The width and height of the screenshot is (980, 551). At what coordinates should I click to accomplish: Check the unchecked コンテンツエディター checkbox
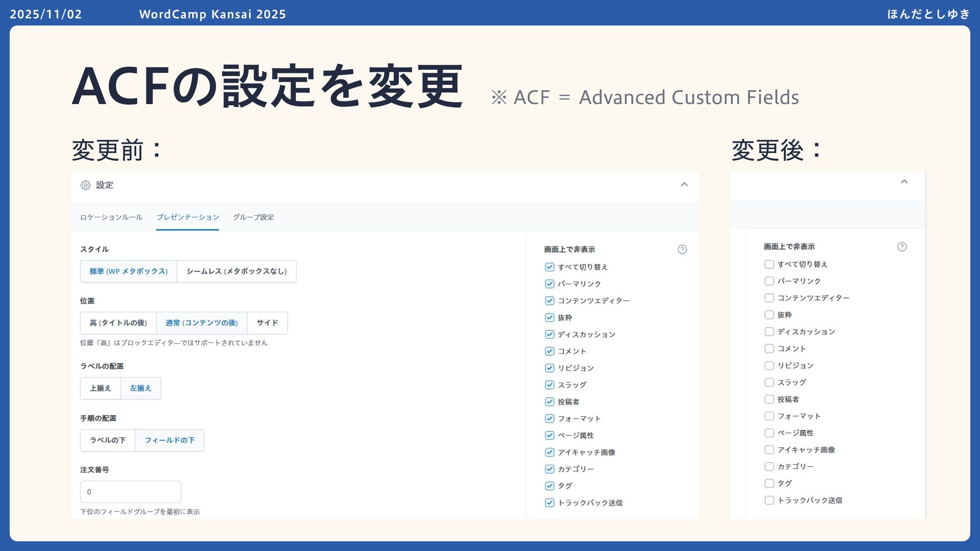(x=769, y=298)
